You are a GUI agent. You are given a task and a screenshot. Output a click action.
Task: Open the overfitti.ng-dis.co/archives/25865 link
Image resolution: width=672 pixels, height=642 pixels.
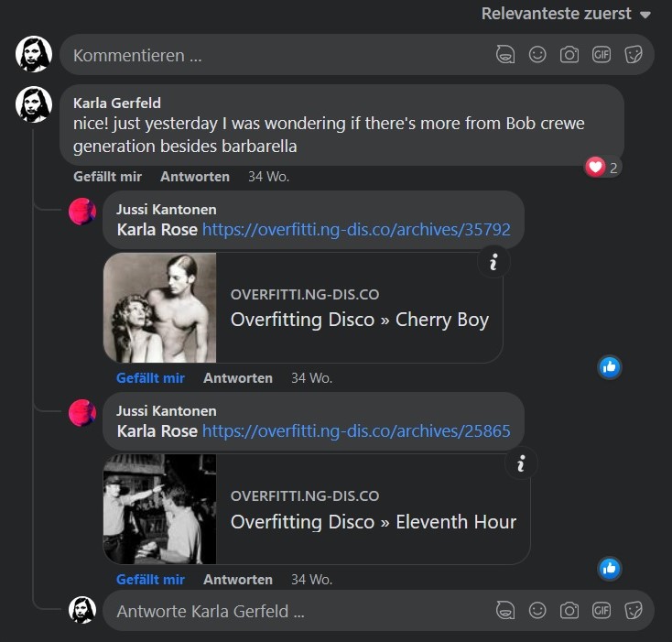[356, 430]
